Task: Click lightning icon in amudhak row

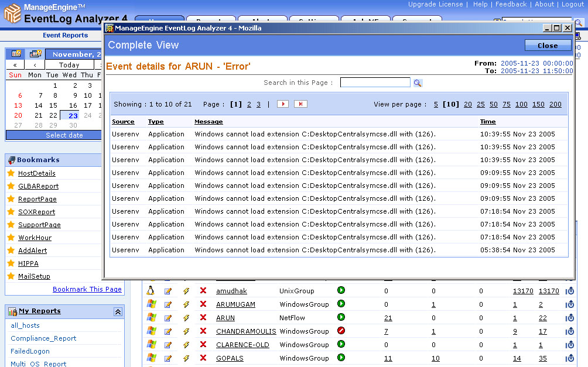Action: [186, 291]
